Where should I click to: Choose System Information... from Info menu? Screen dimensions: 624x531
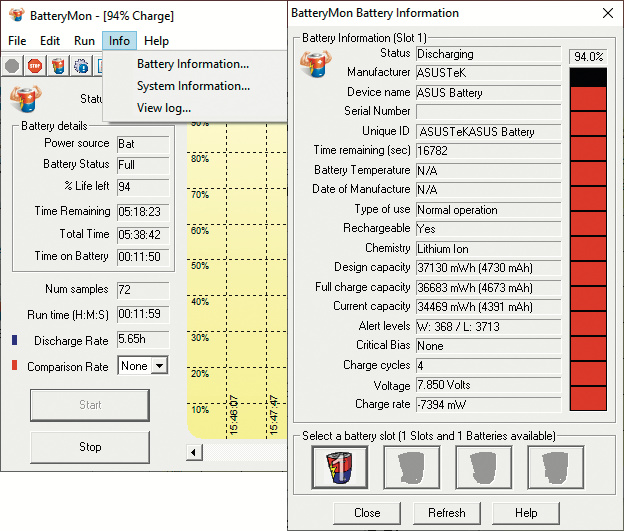tap(193, 86)
